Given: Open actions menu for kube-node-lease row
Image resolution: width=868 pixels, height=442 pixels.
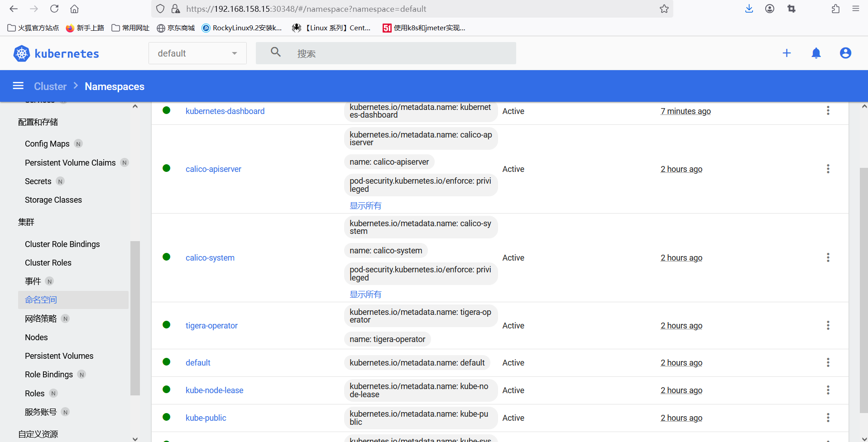Looking at the screenshot, I should [x=828, y=390].
